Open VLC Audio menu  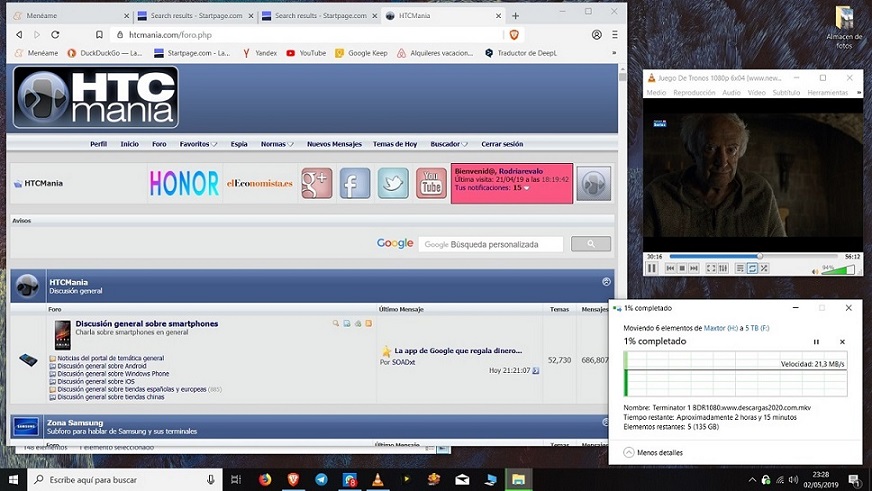tap(731, 93)
